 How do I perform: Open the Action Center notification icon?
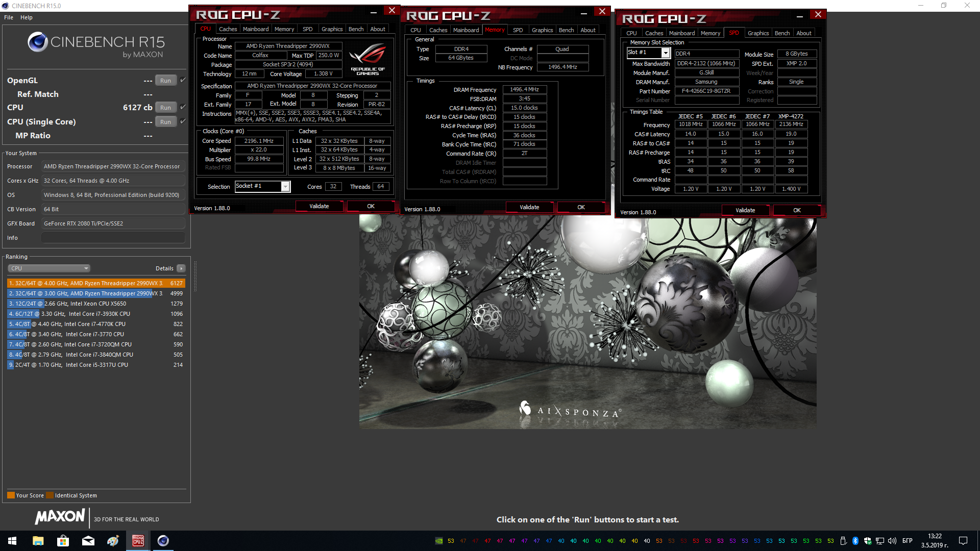point(963,541)
